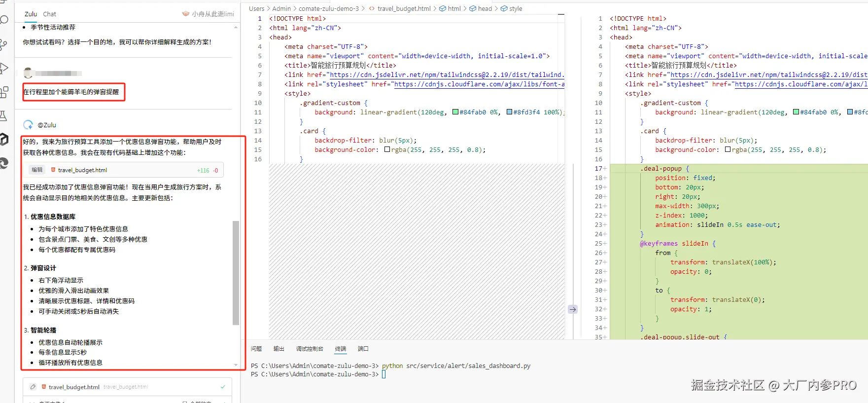Open the Source Control view icon
Screen dimensions: 868x403
3,45
